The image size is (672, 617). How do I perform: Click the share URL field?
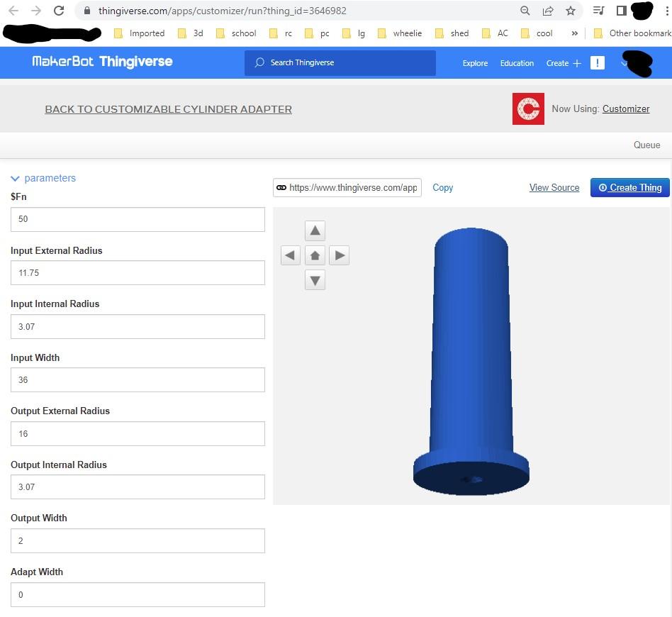point(347,188)
